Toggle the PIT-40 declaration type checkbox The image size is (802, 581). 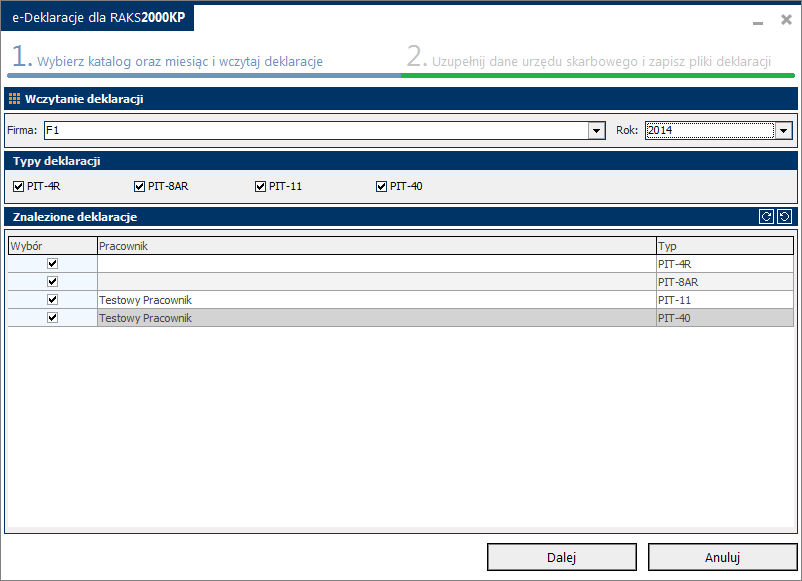click(381, 187)
